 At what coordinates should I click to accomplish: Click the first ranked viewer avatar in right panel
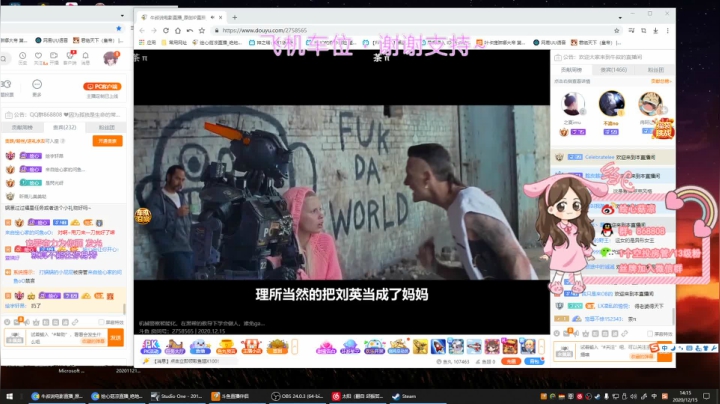573,104
